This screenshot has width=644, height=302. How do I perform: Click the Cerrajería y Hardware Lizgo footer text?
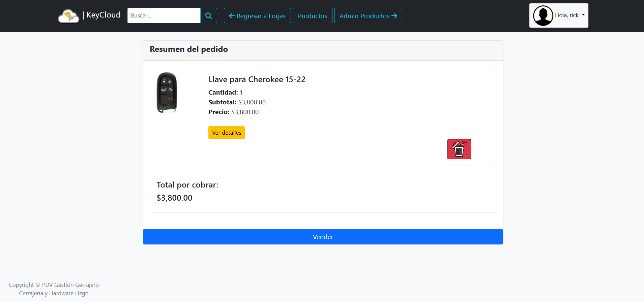(x=54, y=293)
